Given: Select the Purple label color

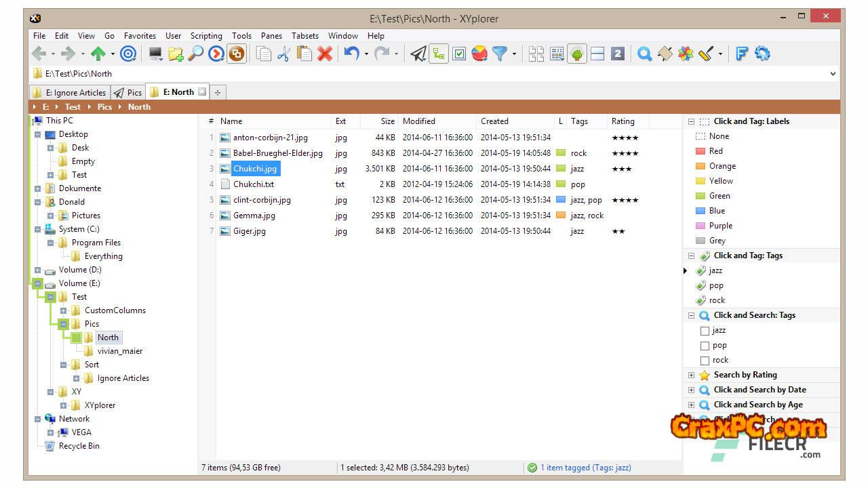Looking at the screenshot, I should [720, 226].
